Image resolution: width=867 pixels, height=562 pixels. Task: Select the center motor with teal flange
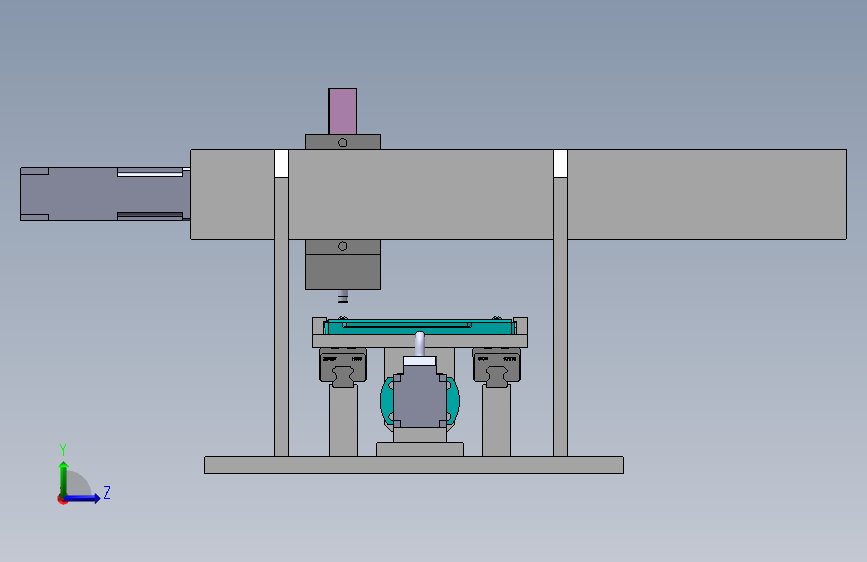(420, 399)
